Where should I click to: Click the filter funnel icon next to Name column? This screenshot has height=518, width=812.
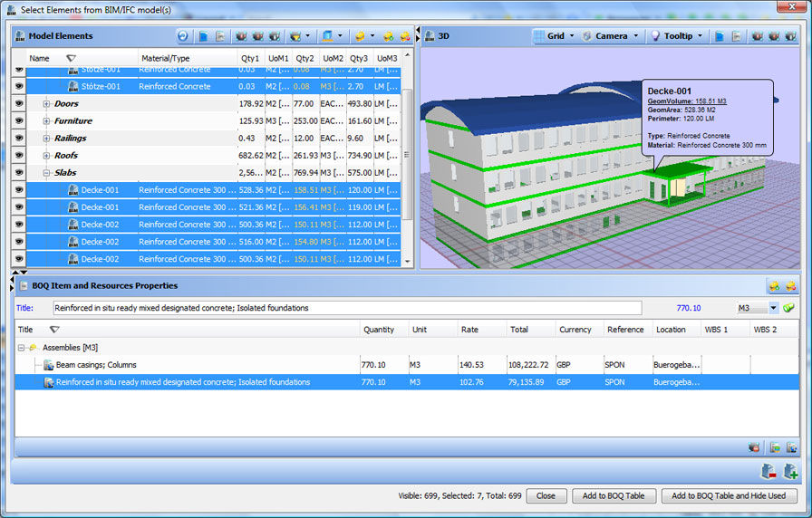[x=71, y=58]
